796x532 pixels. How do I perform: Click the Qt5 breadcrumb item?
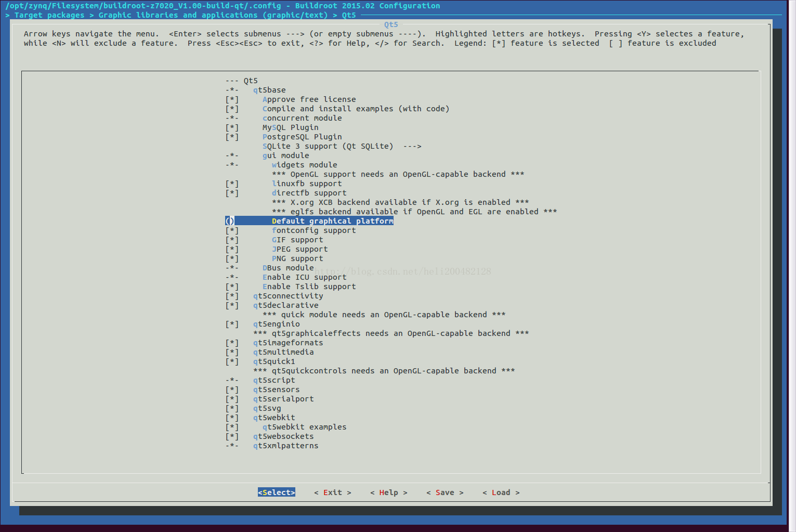[x=349, y=15]
